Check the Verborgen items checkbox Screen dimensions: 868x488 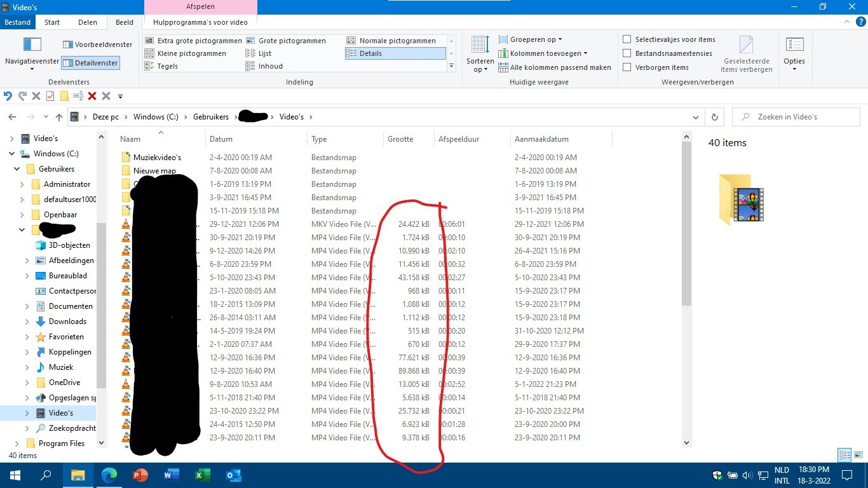click(627, 67)
